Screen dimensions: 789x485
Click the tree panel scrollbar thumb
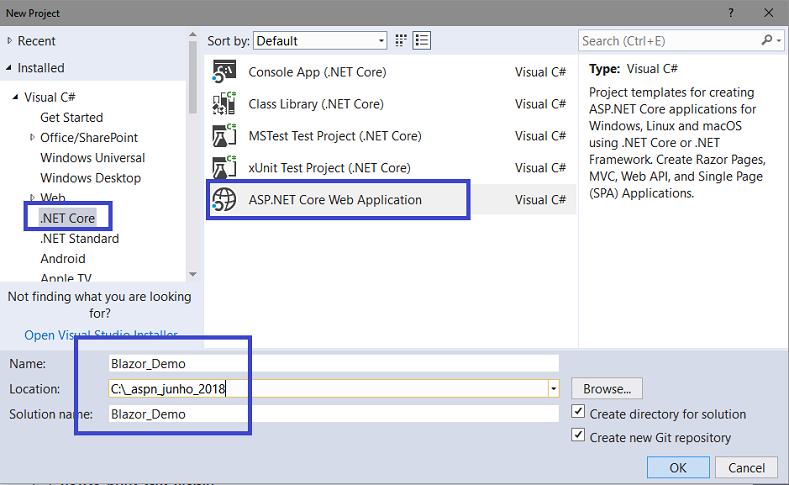[192, 77]
